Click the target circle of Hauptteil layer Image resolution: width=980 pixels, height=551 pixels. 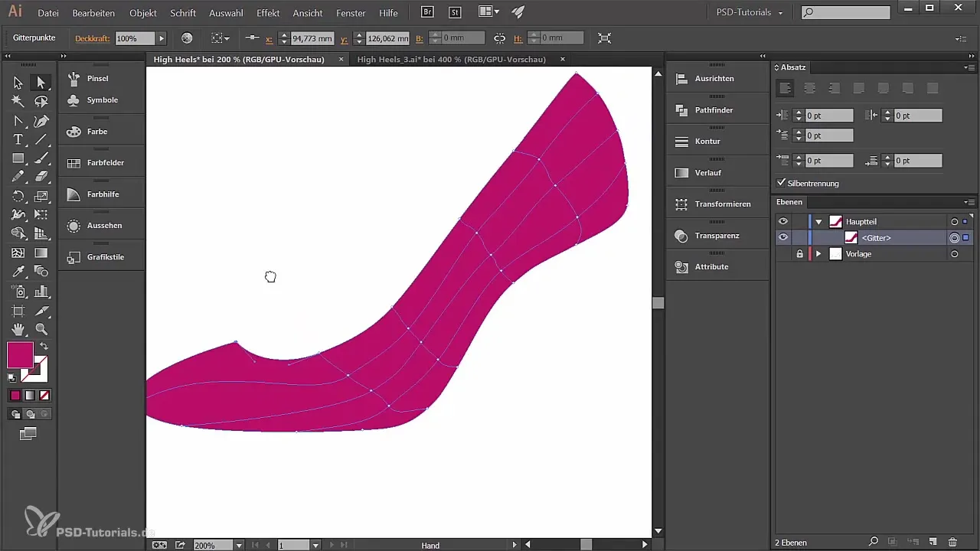[954, 222]
